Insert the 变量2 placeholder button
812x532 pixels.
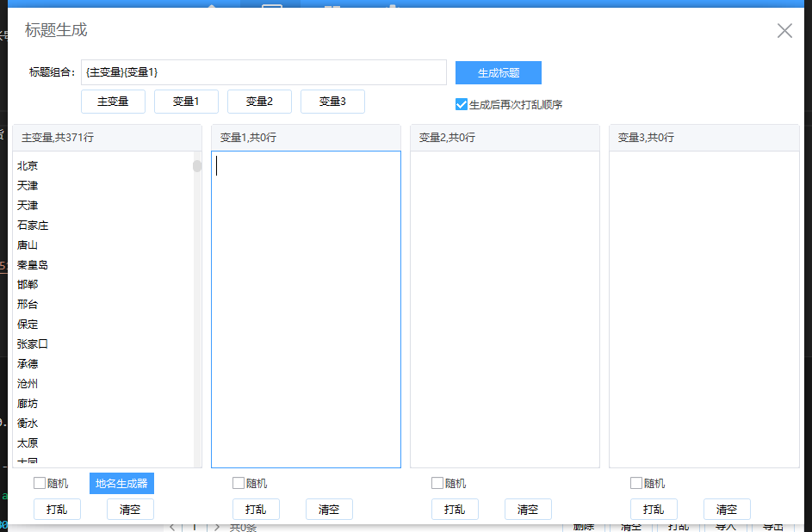click(259, 101)
